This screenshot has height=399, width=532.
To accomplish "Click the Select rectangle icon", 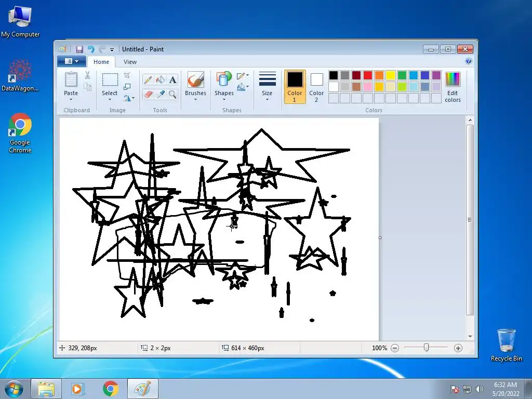I will tap(110, 79).
